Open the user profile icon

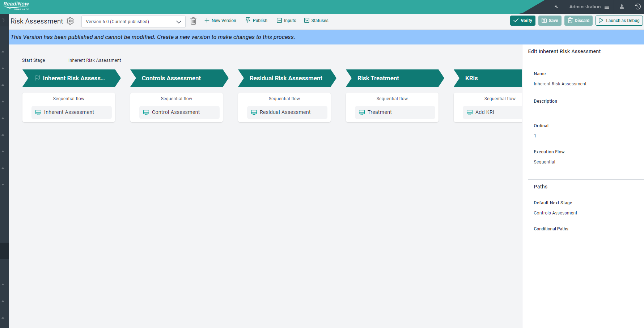point(622,7)
